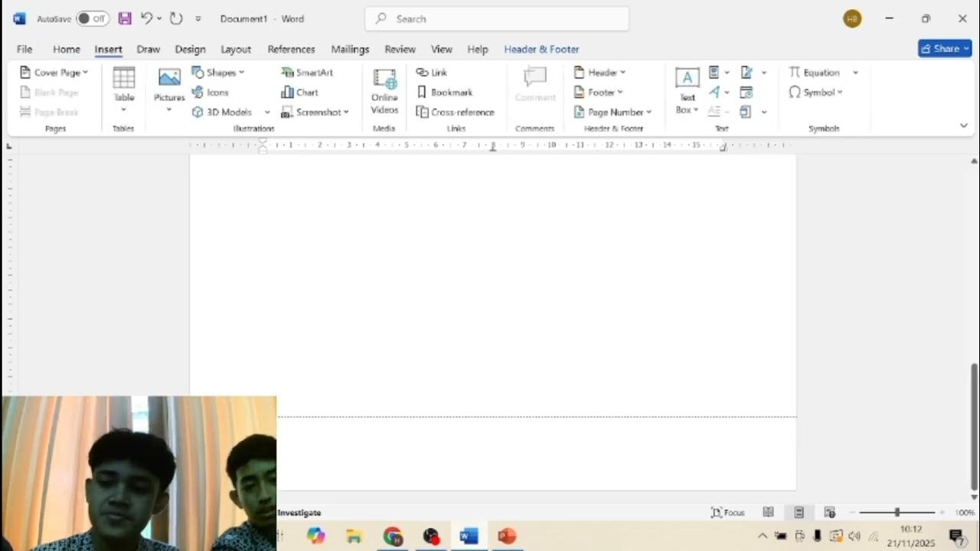Switch to the Layout tab
This screenshot has height=551, width=980.
point(236,49)
